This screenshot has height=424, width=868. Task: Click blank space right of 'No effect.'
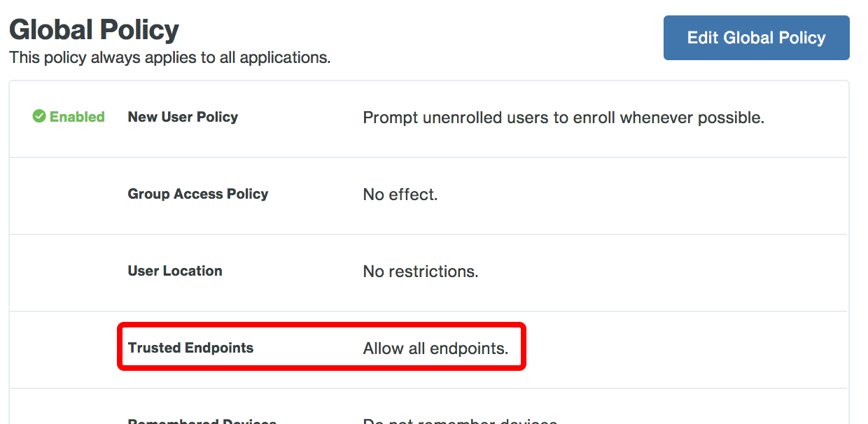[x=630, y=195]
